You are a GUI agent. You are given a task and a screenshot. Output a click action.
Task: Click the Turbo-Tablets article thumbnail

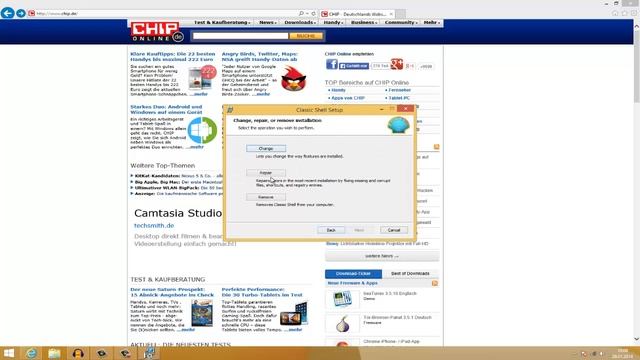pos(293,313)
